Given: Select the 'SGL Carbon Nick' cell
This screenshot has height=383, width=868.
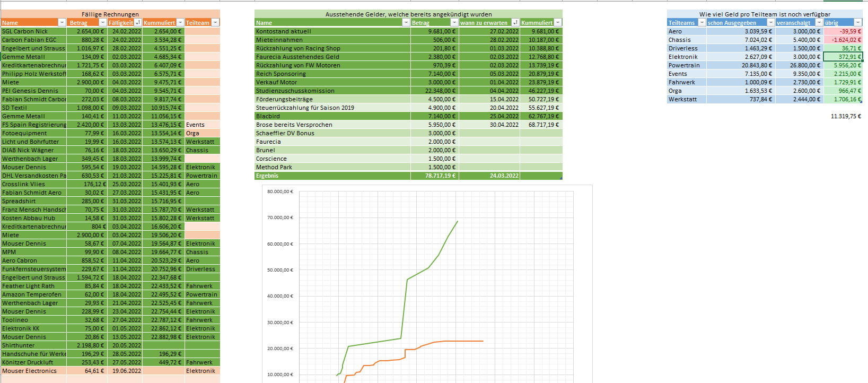Looking at the screenshot, I should pyautogui.click(x=33, y=31).
